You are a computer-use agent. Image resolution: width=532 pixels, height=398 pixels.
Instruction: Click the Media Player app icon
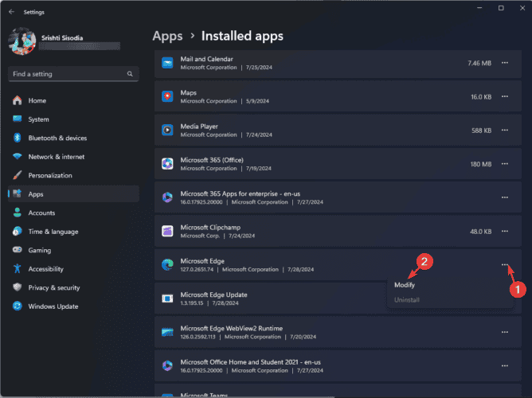click(x=167, y=130)
